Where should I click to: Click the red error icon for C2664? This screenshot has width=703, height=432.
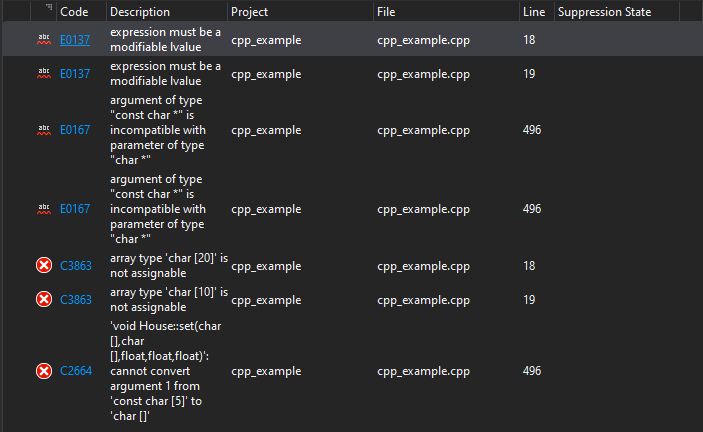click(44, 371)
